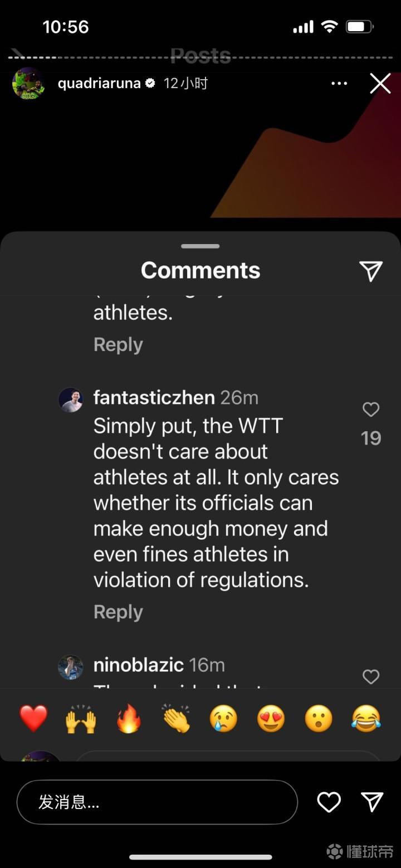Choose the clapping hands emoji reaction

tap(176, 718)
